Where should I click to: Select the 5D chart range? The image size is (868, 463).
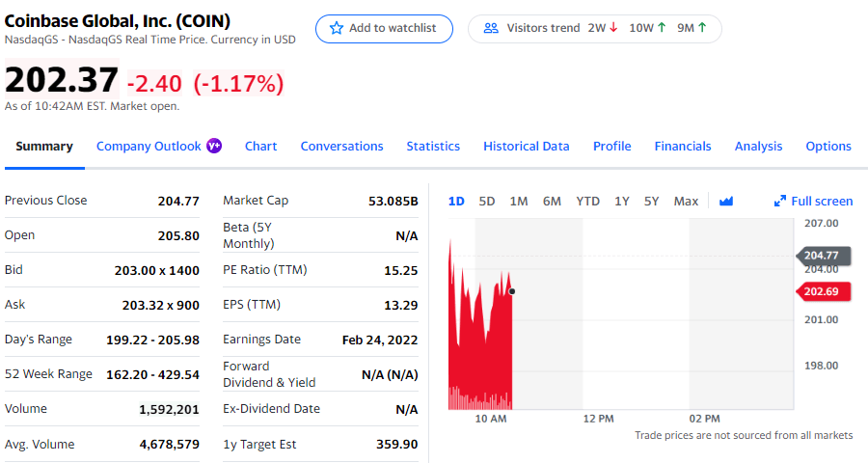pyautogui.click(x=487, y=201)
